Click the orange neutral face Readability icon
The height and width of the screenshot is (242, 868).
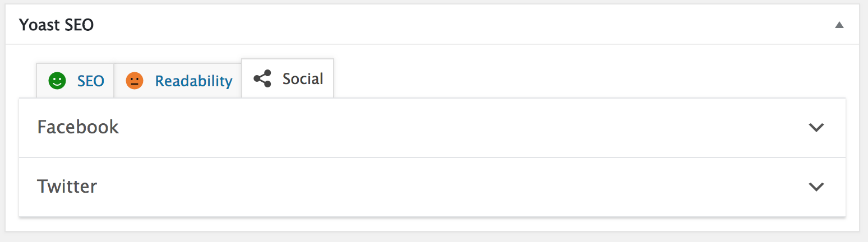135,81
